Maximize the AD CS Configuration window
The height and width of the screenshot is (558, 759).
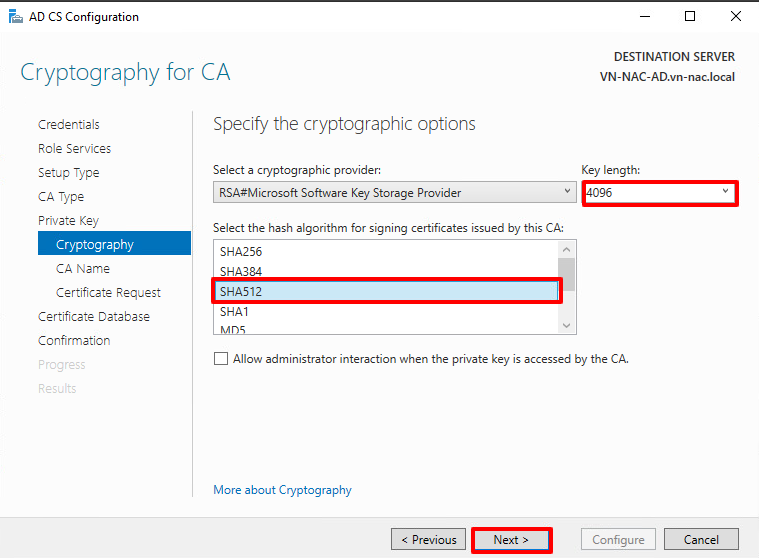690,16
